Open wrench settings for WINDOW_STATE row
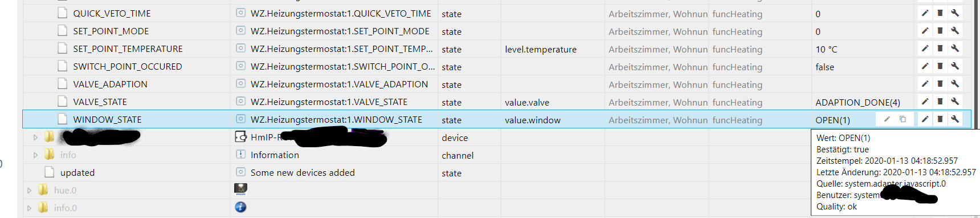 955,119
